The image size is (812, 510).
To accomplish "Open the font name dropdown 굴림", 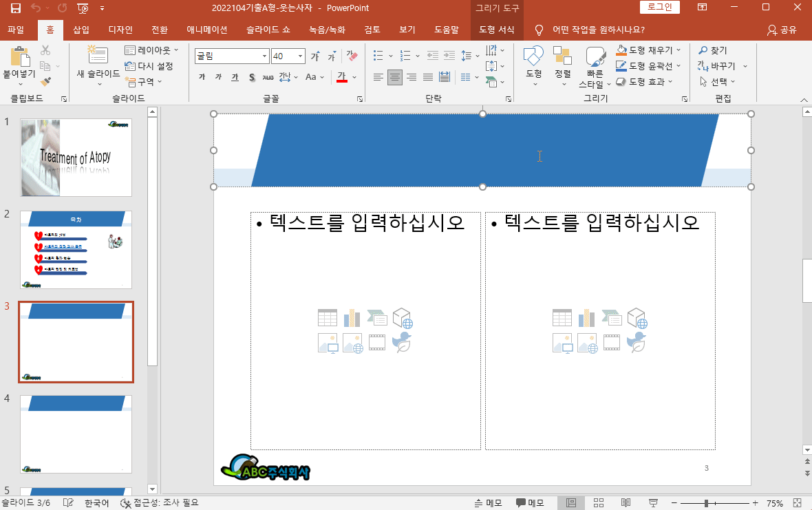I will pos(265,56).
